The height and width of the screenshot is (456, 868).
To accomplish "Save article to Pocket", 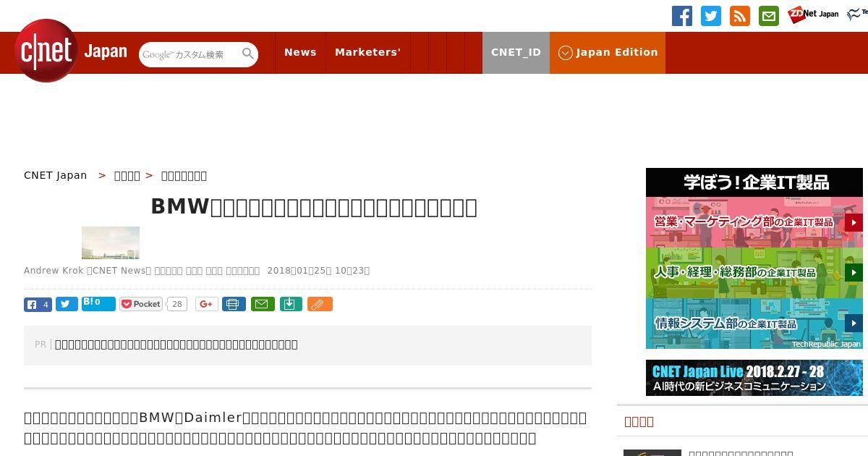I will [x=142, y=305].
